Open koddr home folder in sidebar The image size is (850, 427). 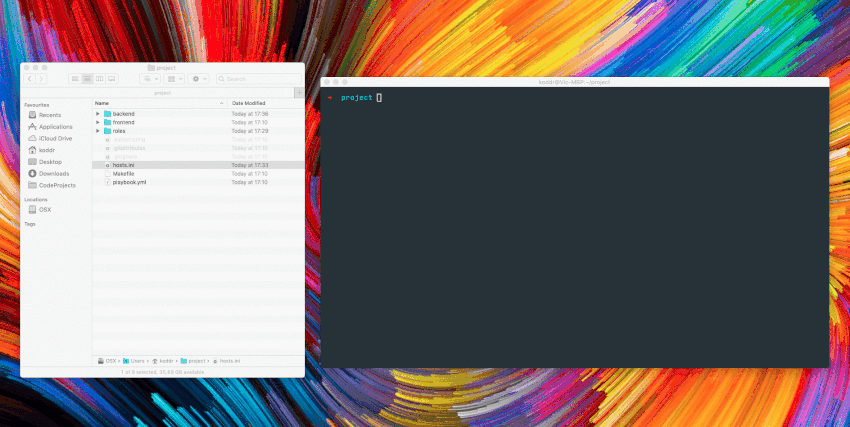coord(42,150)
